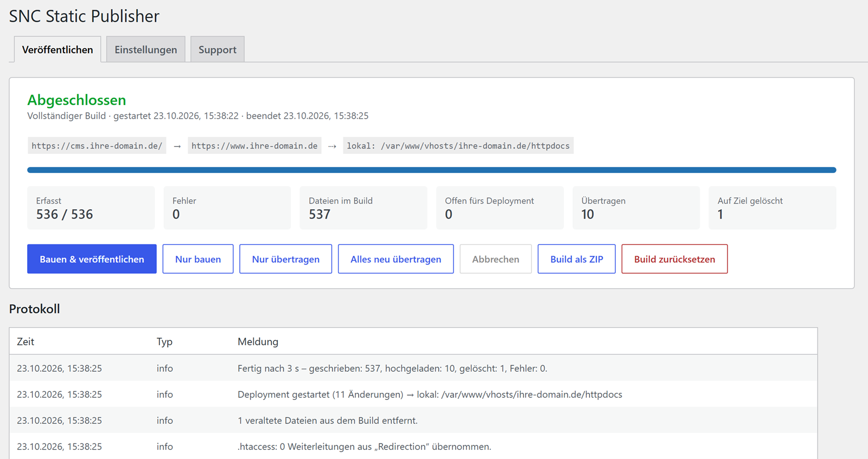The width and height of the screenshot is (868, 459).
Task: Click the red Build zurücksetzen button
Action: pos(675,259)
